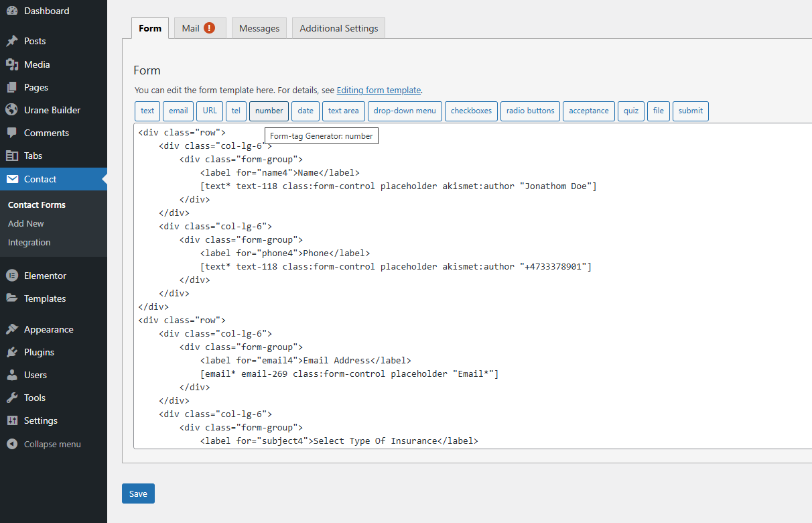The height and width of the screenshot is (523, 812).
Task: Open Add New contact form submenu
Action: [x=26, y=223]
